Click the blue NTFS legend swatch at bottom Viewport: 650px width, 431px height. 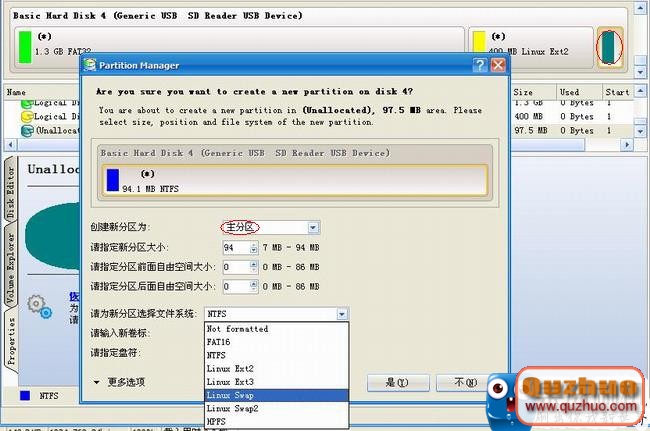click(x=25, y=395)
